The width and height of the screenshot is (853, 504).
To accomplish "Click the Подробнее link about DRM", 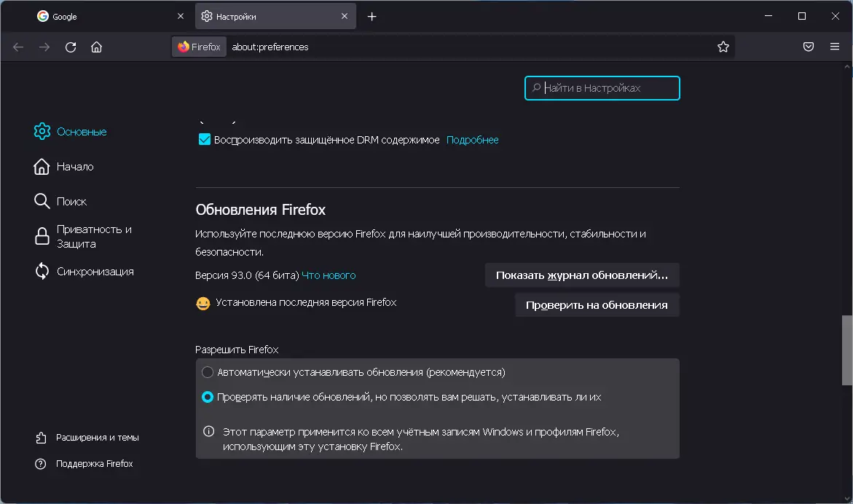I will coord(472,140).
